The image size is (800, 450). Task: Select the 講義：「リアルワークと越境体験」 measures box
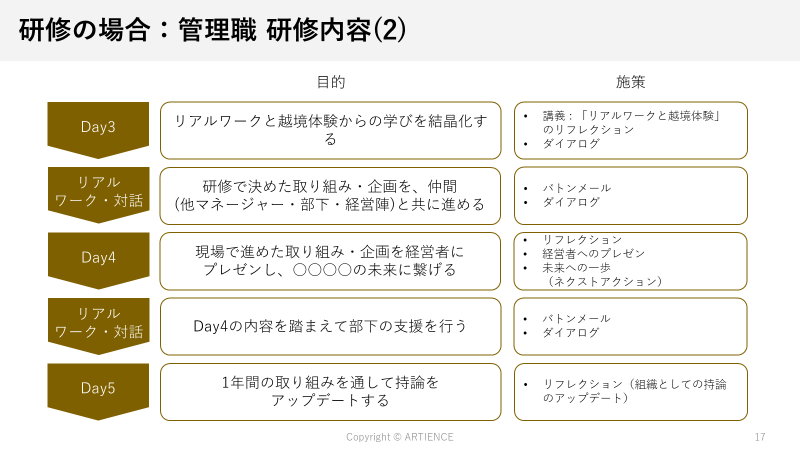pos(631,130)
